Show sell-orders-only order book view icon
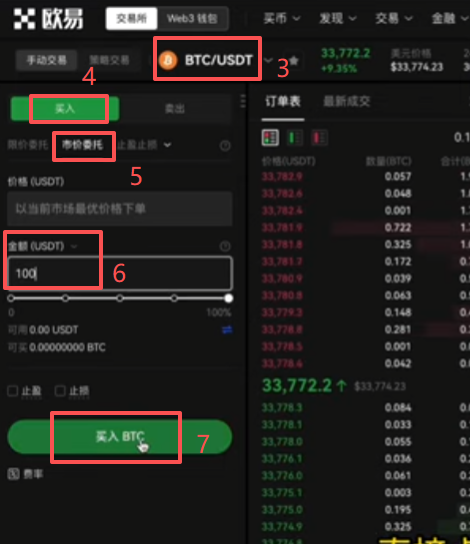The image size is (470, 544). (x=319, y=138)
